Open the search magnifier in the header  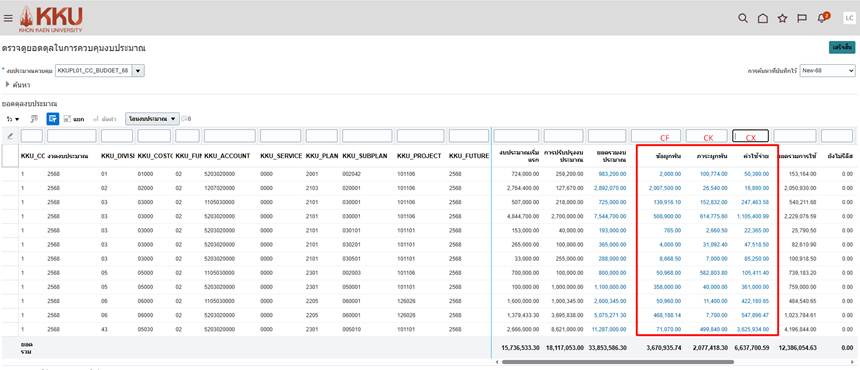[x=743, y=18]
